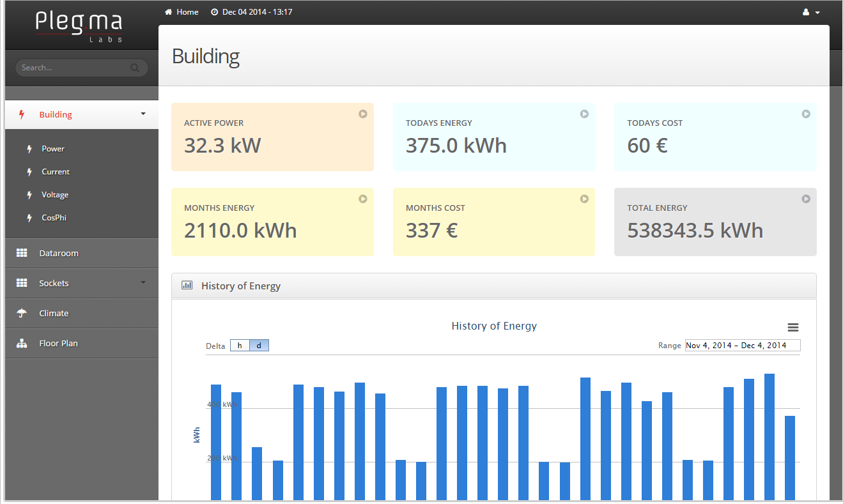This screenshot has width=843, height=504.
Task: Select the Building menu entry
Action: [x=82, y=114]
